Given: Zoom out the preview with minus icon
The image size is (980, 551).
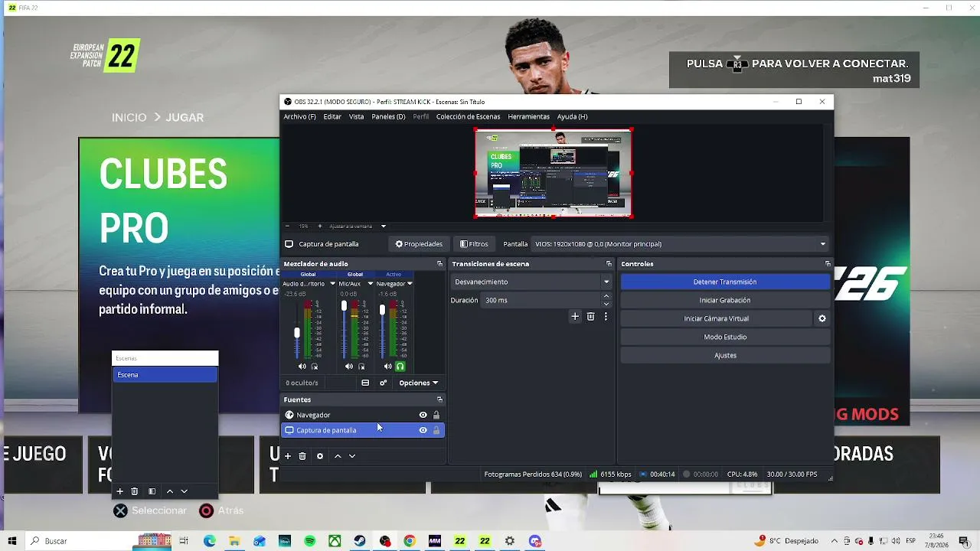Looking at the screenshot, I should [287, 226].
